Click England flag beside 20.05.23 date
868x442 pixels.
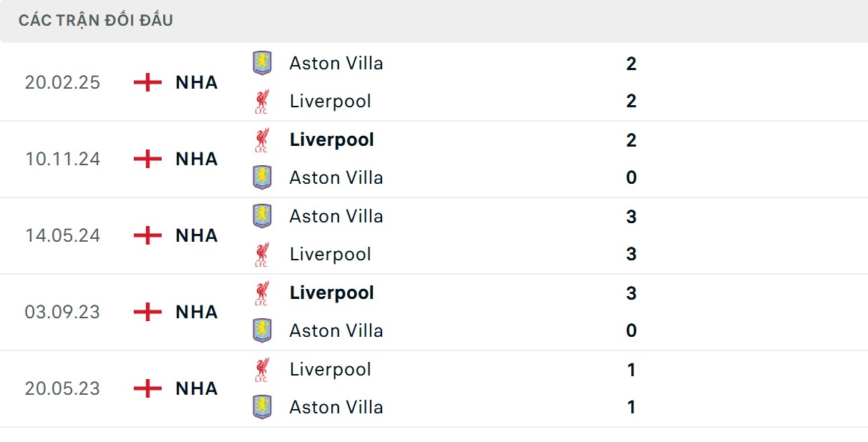pos(147,388)
